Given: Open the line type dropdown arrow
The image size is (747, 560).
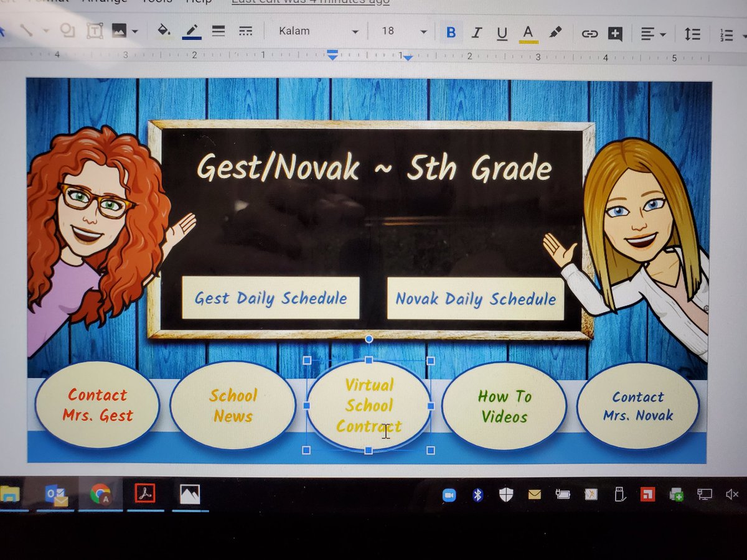Looking at the screenshot, I should pyautogui.click(x=45, y=31).
